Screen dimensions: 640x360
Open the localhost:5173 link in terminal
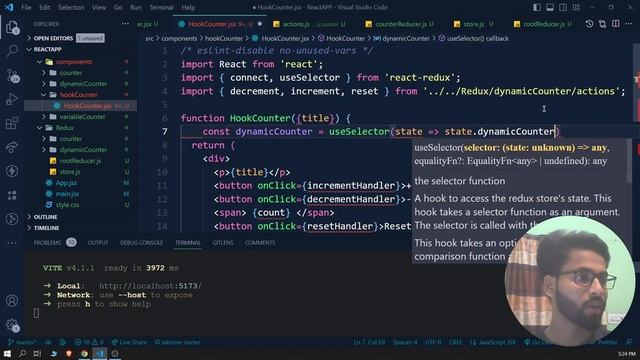(x=150, y=286)
